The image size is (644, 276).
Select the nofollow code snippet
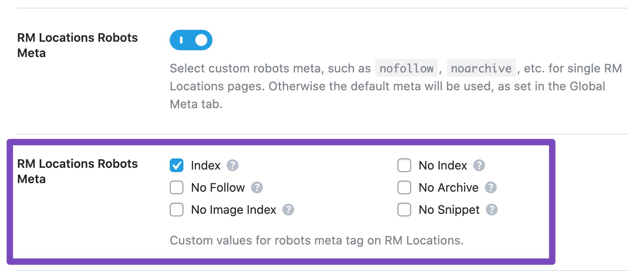click(406, 68)
